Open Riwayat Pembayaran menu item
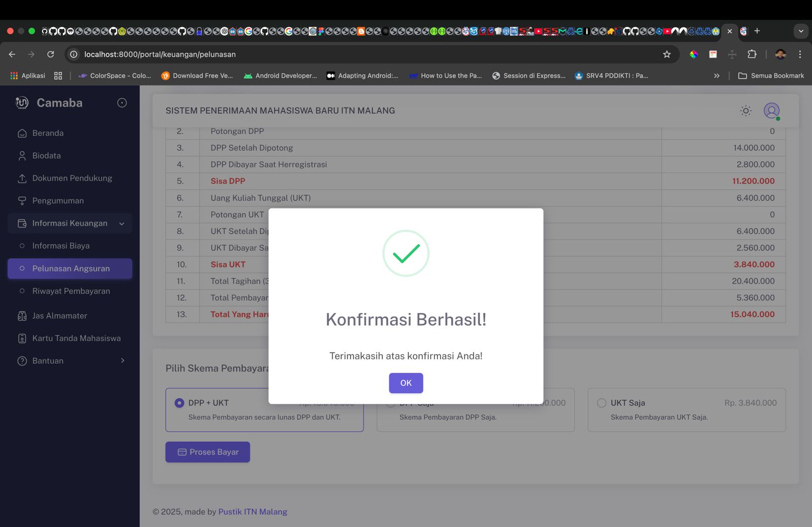 70,291
